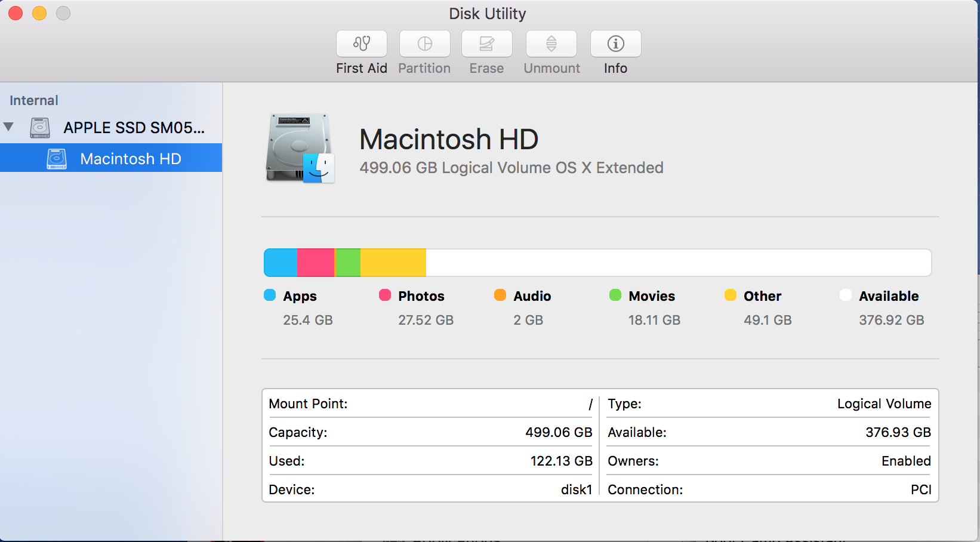Click the pink Photos legend dot

pyautogui.click(x=385, y=295)
